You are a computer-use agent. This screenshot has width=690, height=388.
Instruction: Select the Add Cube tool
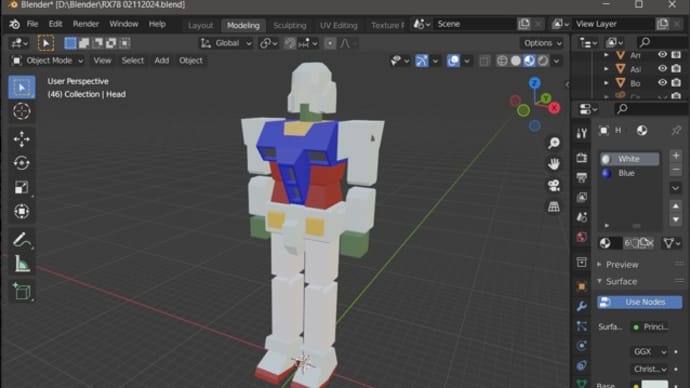tap(21, 292)
